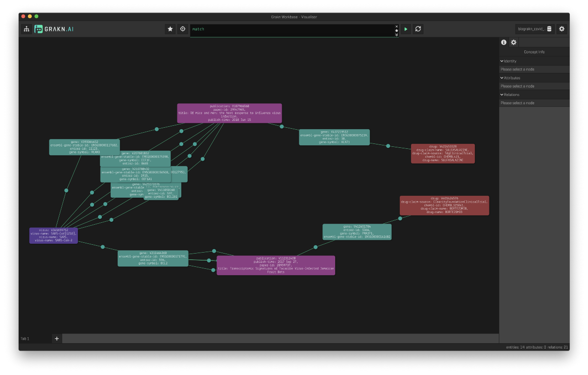Select the PMAIP1 gene node
This screenshot has height=375, width=588.
tap(357, 232)
